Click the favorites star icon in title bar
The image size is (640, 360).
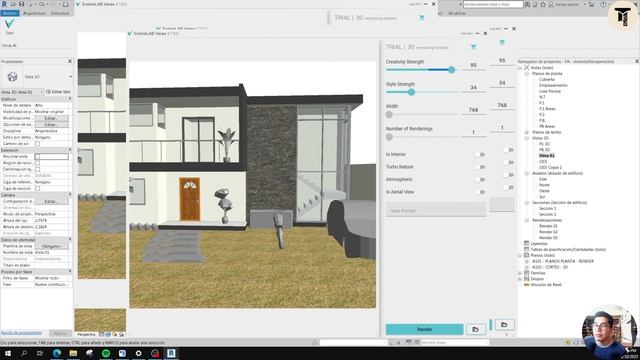coord(543,4)
